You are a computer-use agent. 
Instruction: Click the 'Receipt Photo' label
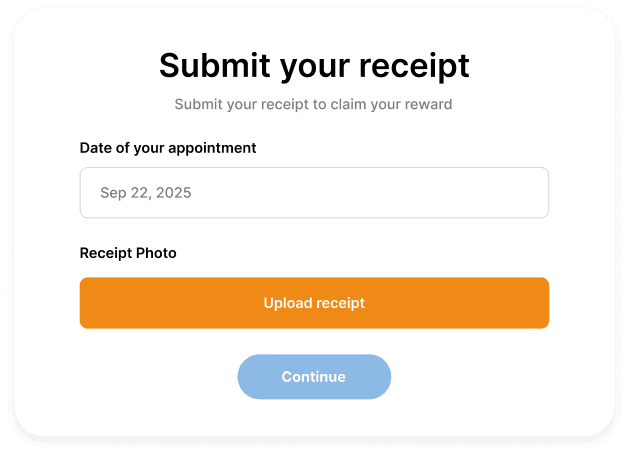coord(128,253)
